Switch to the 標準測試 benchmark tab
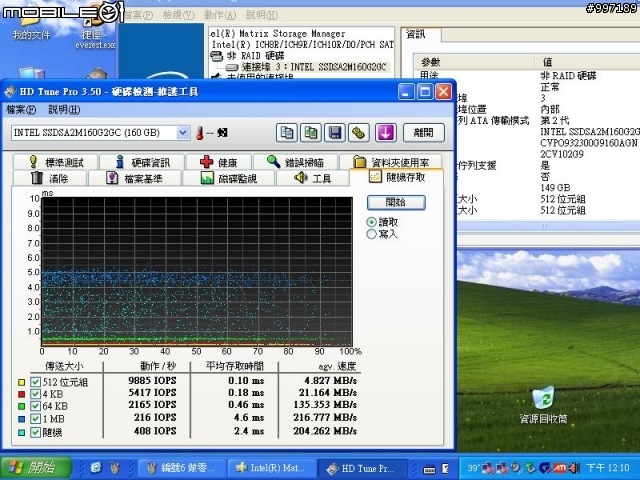 55,162
